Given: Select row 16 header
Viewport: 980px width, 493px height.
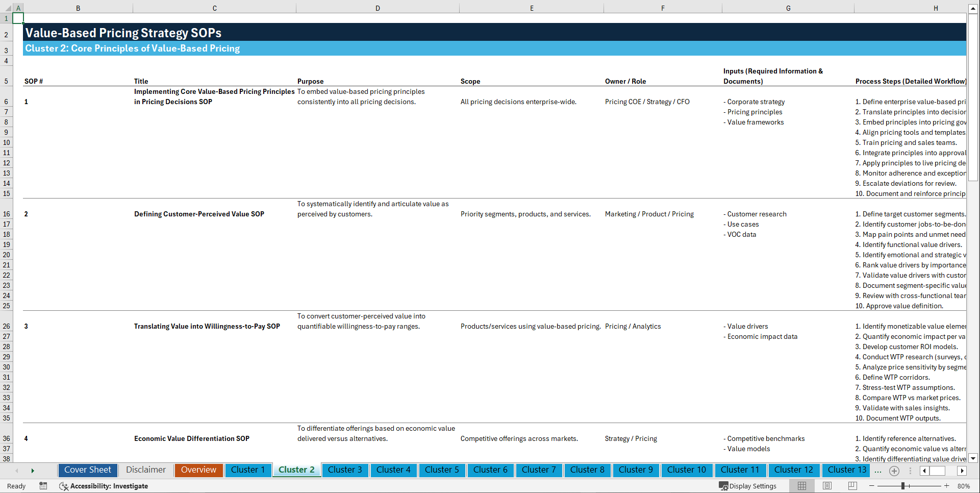Looking at the screenshot, I should (x=7, y=214).
